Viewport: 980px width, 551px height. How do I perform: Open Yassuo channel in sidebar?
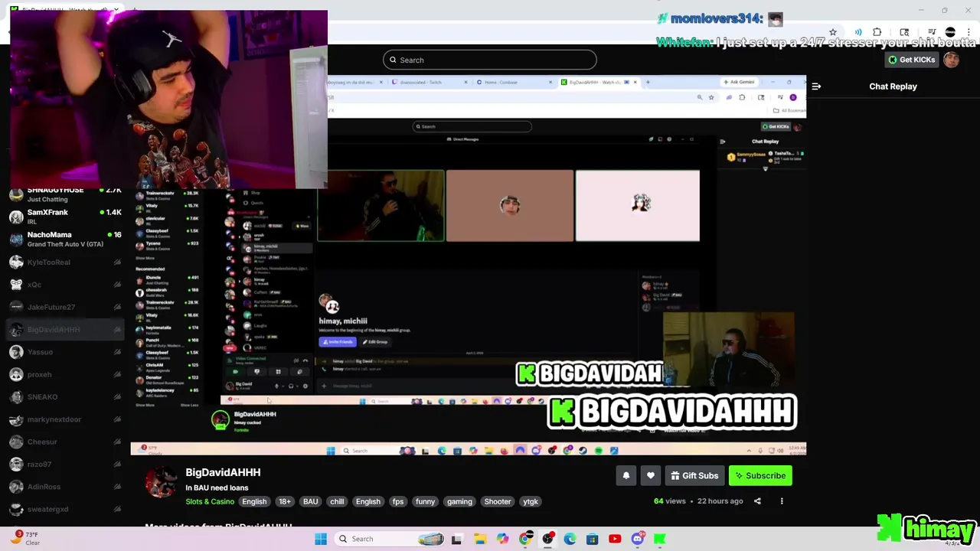(66, 352)
